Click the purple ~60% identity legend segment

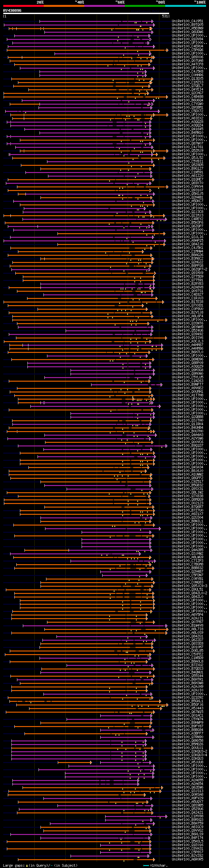tap(105, 6)
